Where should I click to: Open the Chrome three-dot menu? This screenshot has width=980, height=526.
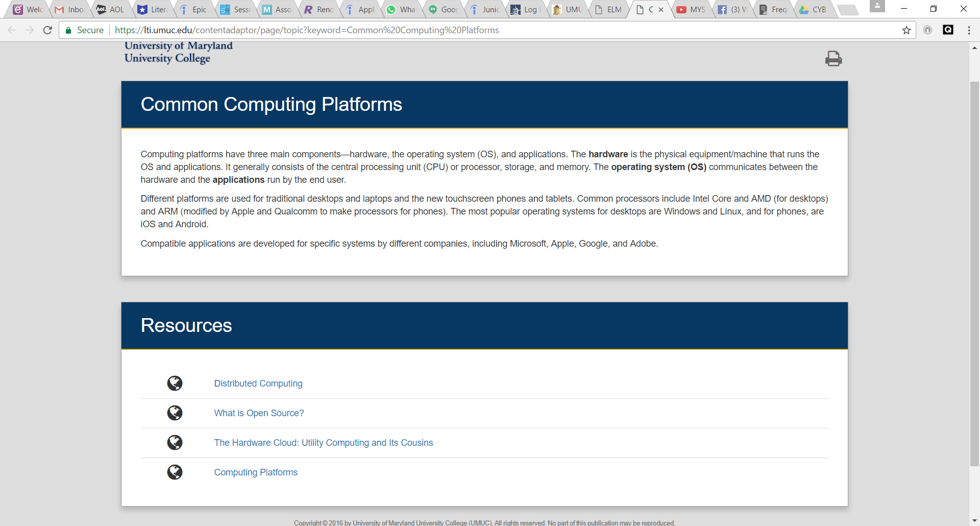click(969, 30)
